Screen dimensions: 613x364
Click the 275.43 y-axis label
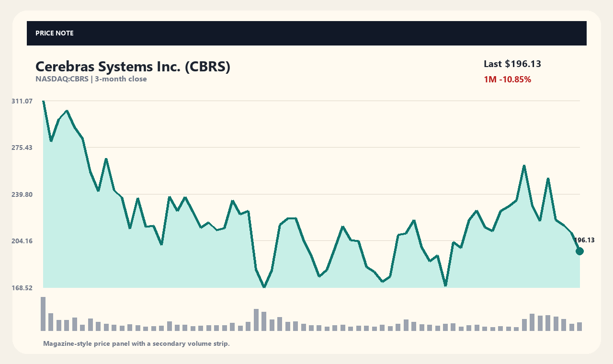[22, 148]
